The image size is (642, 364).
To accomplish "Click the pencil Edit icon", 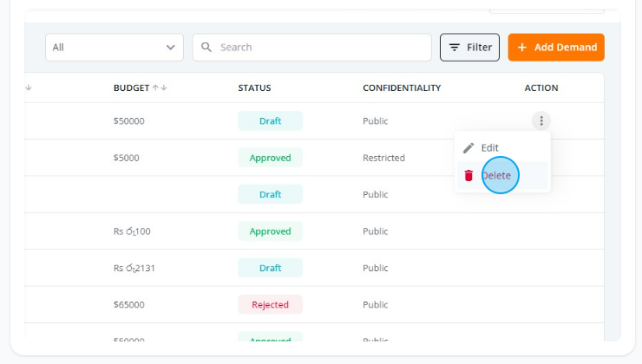I will [x=468, y=147].
